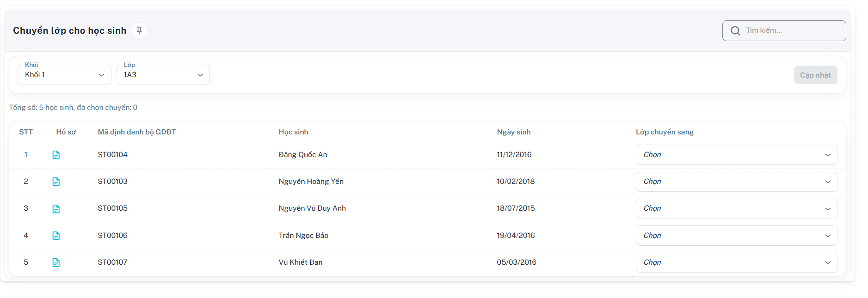Focus the Tìm kiếm search field

coord(784,30)
